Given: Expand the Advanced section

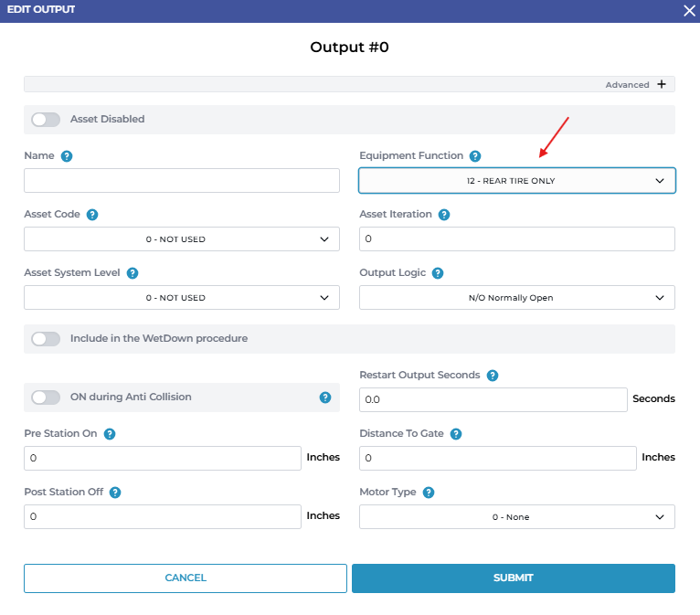Looking at the screenshot, I should (661, 85).
